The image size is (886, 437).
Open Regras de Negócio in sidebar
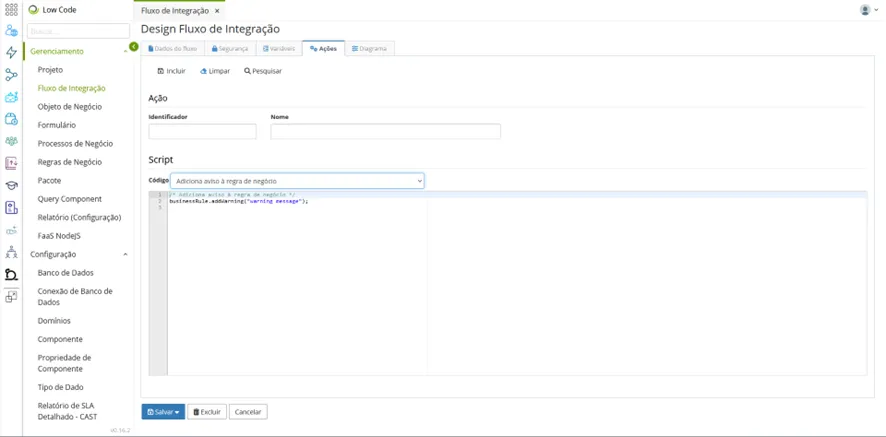coord(70,162)
